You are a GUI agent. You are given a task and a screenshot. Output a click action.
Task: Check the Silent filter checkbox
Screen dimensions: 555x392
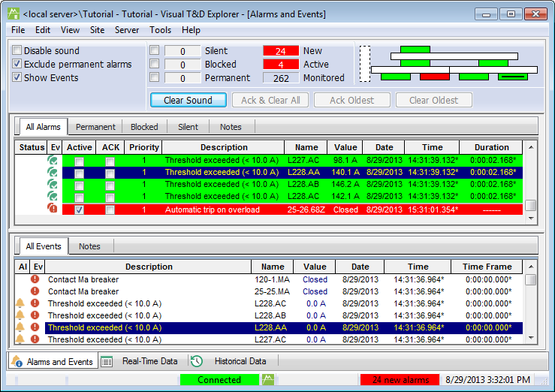pyautogui.click(x=154, y=50)
